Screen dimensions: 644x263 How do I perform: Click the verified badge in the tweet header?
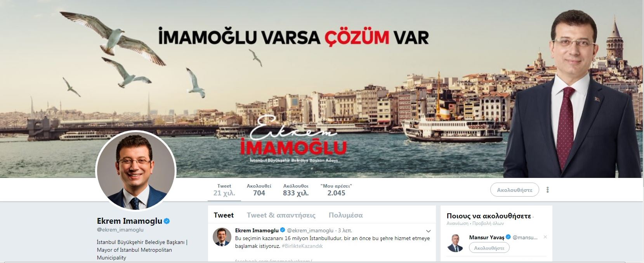pyautogui.click(x=283, y=230)
